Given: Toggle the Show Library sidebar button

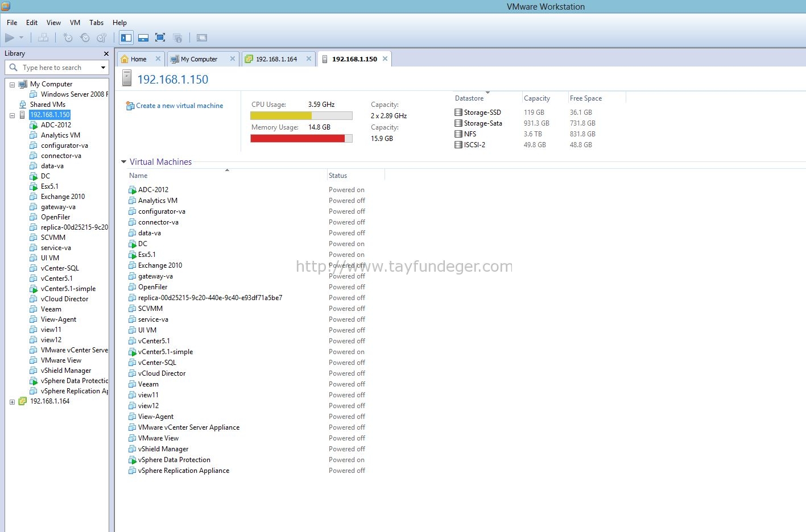Looking at the screenshot, I should coord(126,38).
